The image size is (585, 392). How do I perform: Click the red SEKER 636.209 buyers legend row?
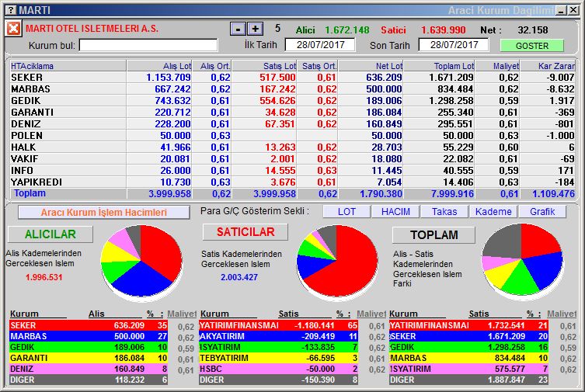tap(89, 325)
